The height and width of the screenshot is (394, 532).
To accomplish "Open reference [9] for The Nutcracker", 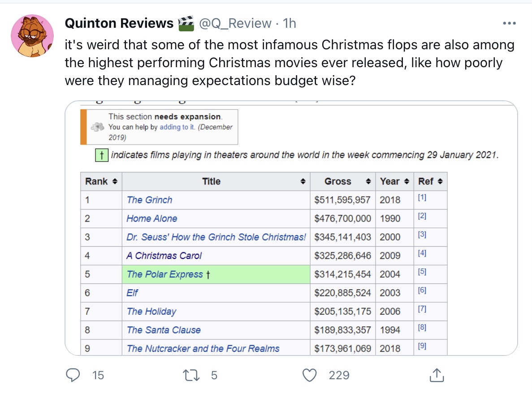I will [422, 346].
